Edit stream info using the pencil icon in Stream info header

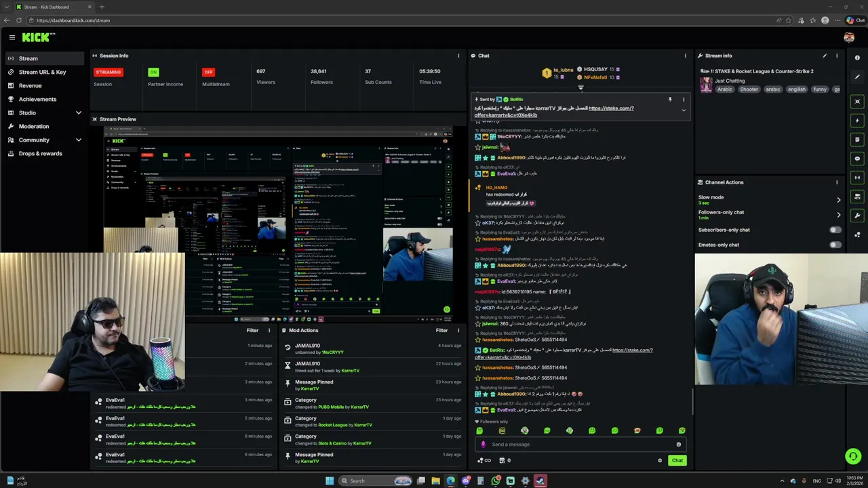[825, 56]
